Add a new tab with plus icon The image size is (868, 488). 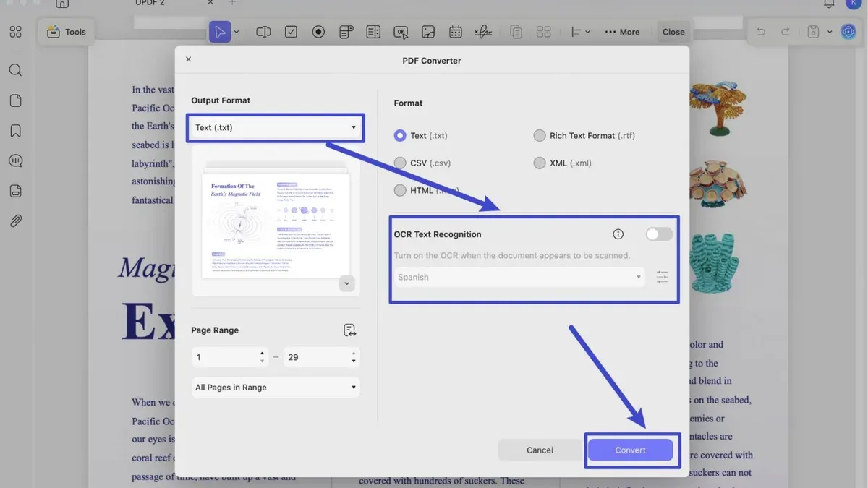(232, 3)
